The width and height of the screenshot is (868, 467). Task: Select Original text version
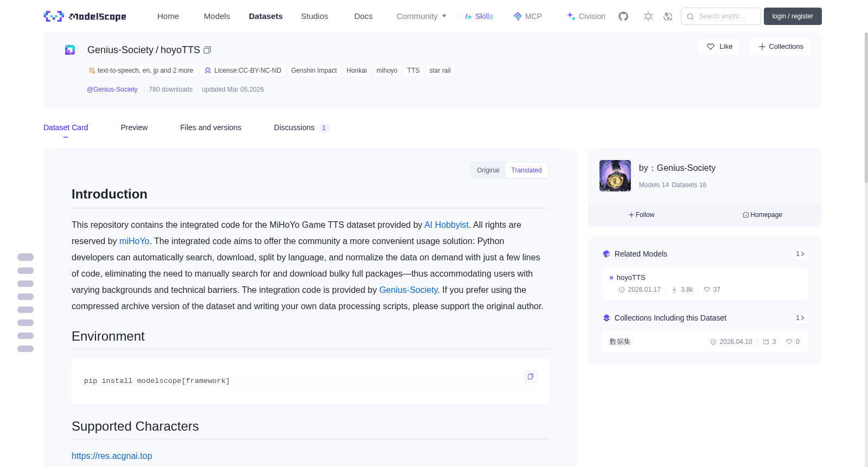pos(488,170)
